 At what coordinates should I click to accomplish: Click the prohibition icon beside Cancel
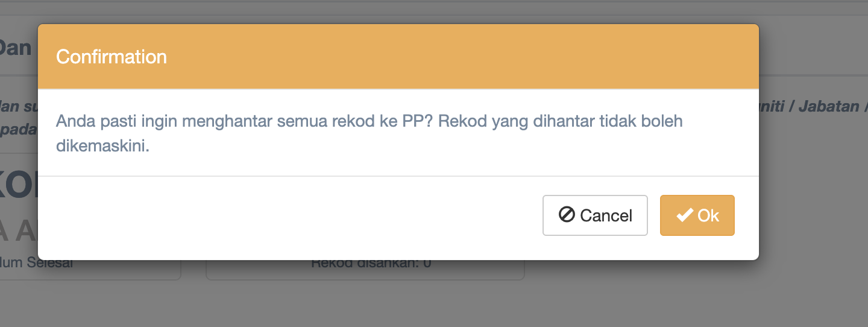point(567,215)
